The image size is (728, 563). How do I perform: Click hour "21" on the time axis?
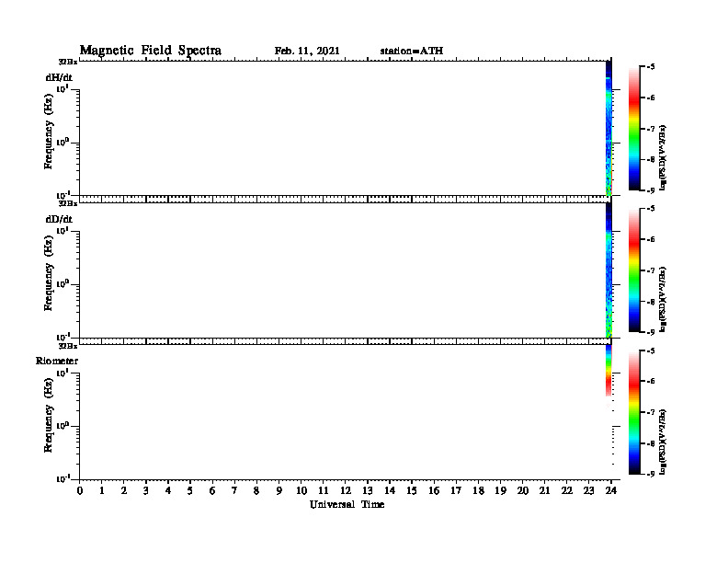point(544,491)
